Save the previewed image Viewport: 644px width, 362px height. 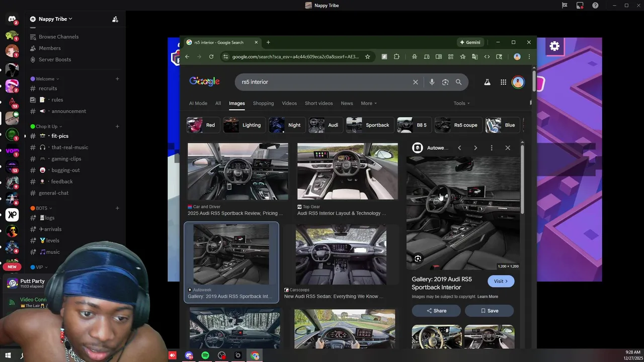tap(489, 311)
